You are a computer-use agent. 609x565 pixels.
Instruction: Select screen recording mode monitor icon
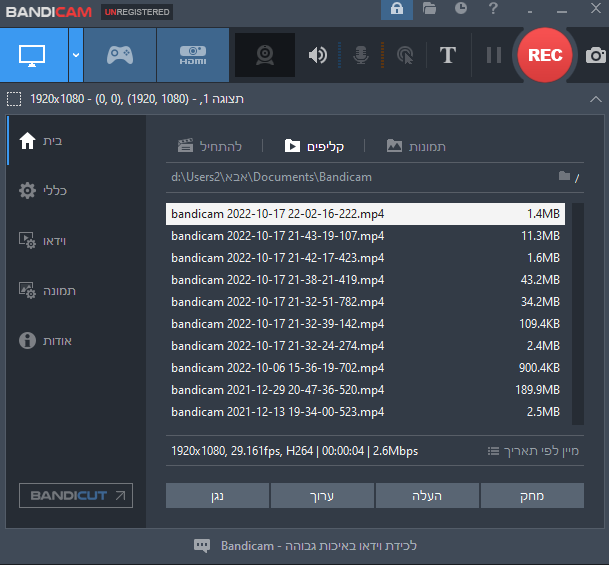[x=33, y=55]
